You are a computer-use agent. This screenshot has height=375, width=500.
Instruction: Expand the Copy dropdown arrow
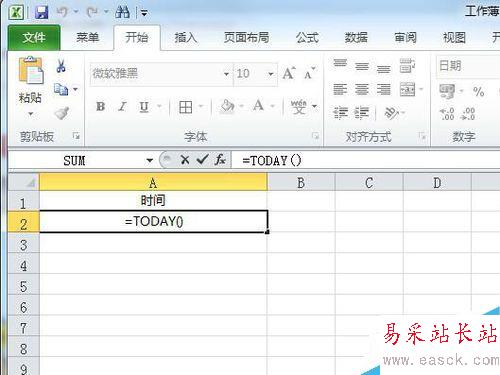point(75,89)
